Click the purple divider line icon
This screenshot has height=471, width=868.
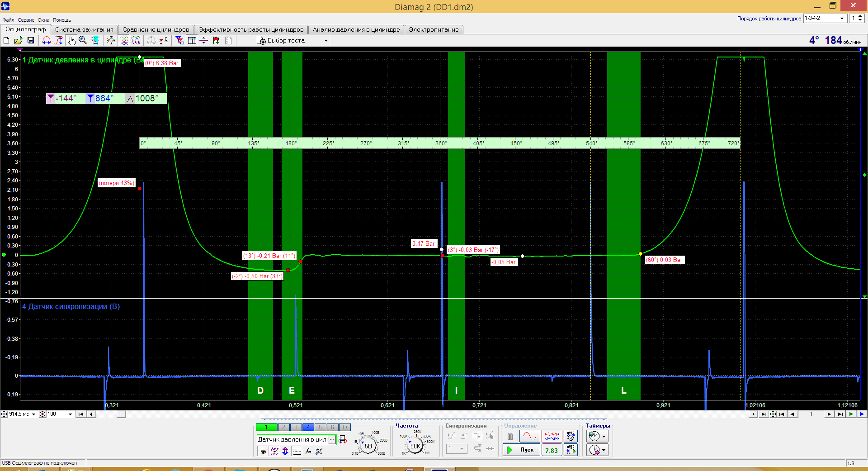point(204,40)
